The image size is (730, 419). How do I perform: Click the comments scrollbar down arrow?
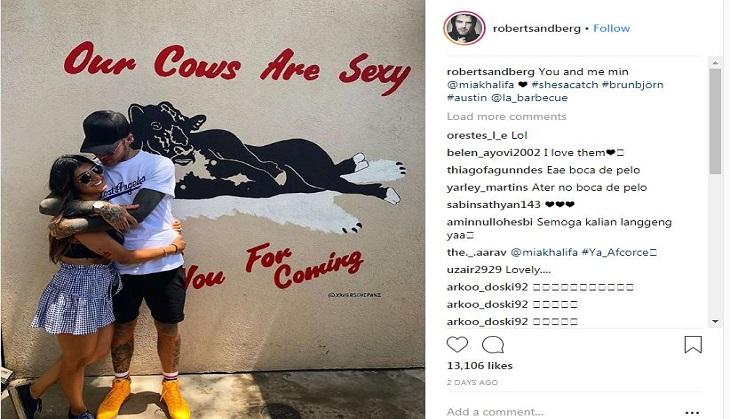(715, 321)
